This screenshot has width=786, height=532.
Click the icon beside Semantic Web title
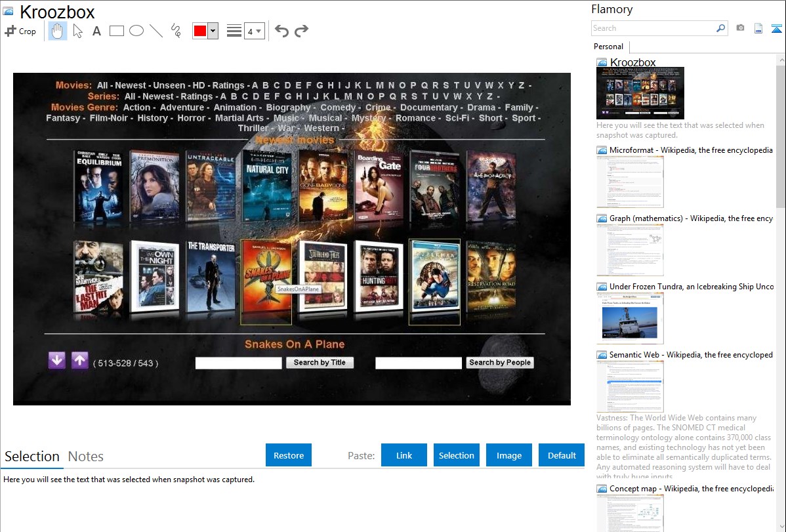pos(602,355)
